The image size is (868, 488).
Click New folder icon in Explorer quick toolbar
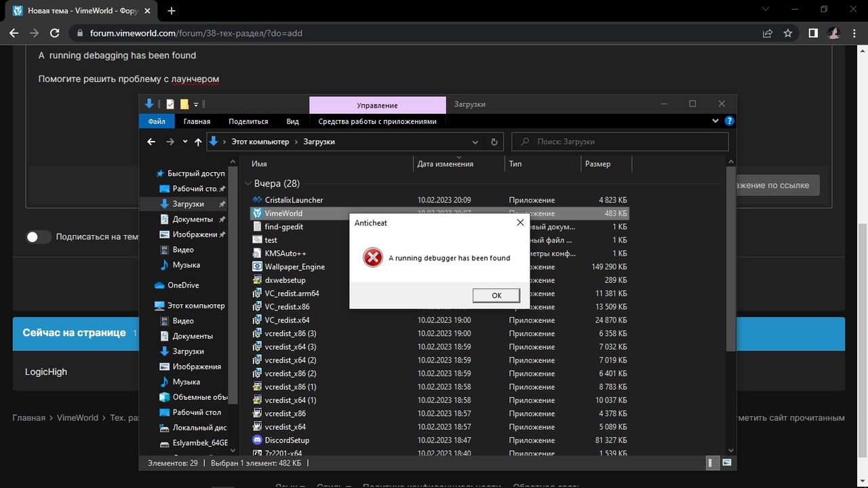click(184, 104)
